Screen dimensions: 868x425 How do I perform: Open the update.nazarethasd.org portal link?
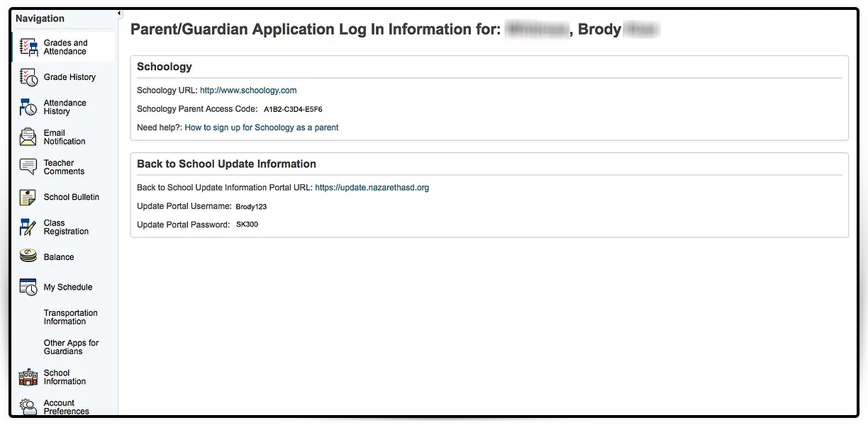click(x=372, y=188)
